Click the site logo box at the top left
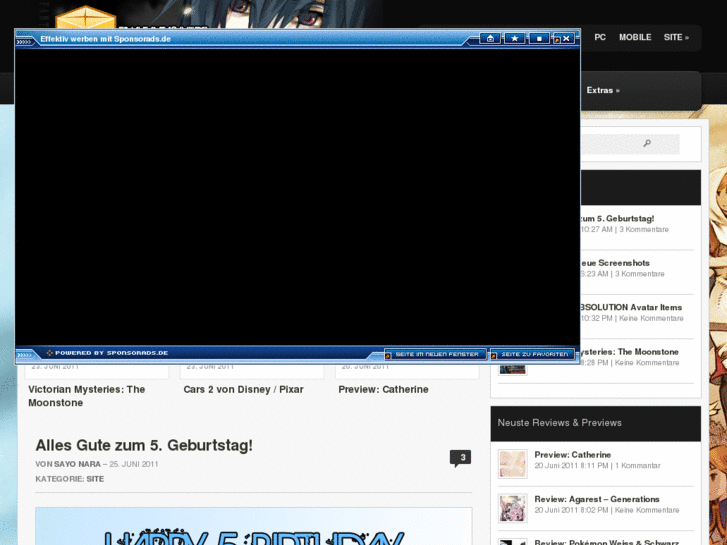 [86, 17]
